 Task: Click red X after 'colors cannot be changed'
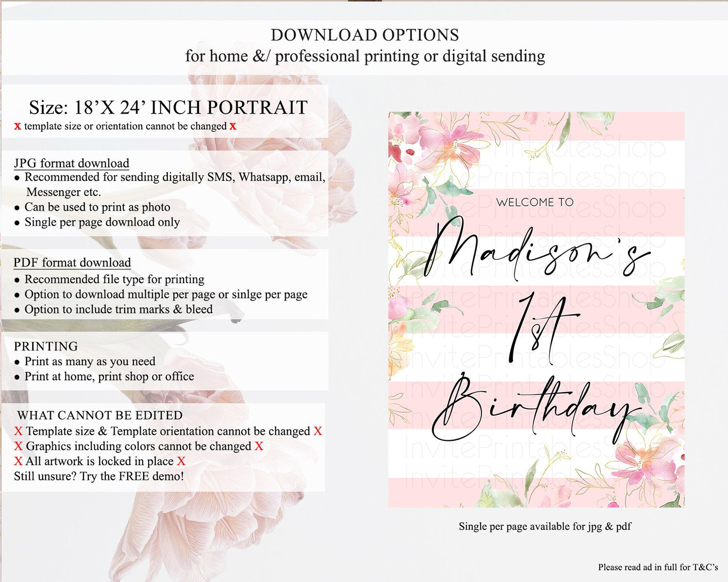(259, 446)
